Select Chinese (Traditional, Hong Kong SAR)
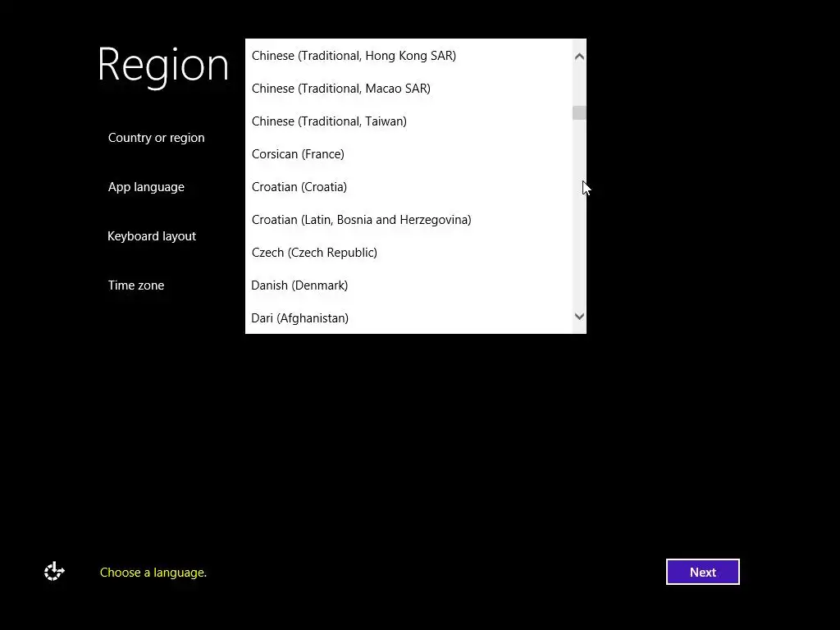This screenshot has width=840, height=630. (409, 56)
